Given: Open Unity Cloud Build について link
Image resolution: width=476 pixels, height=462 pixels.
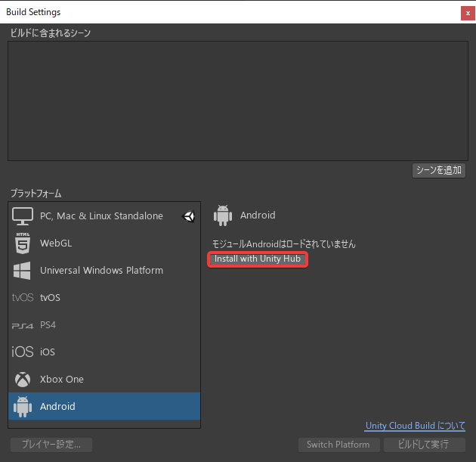Looking at the screenshot, I should coord(416,426).
